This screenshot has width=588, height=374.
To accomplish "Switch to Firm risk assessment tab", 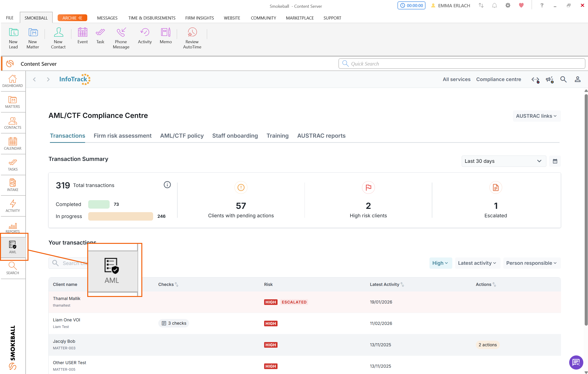I will (x=122, y=136).
